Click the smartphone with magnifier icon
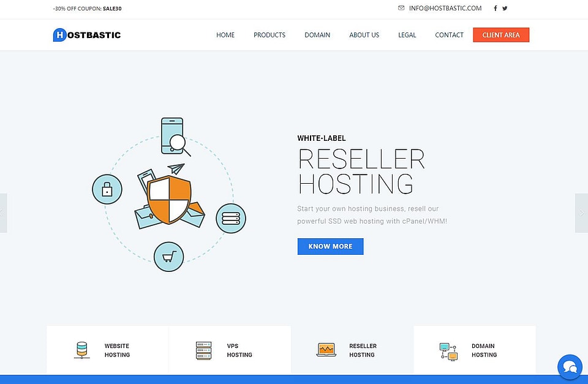 pos(175,137)
